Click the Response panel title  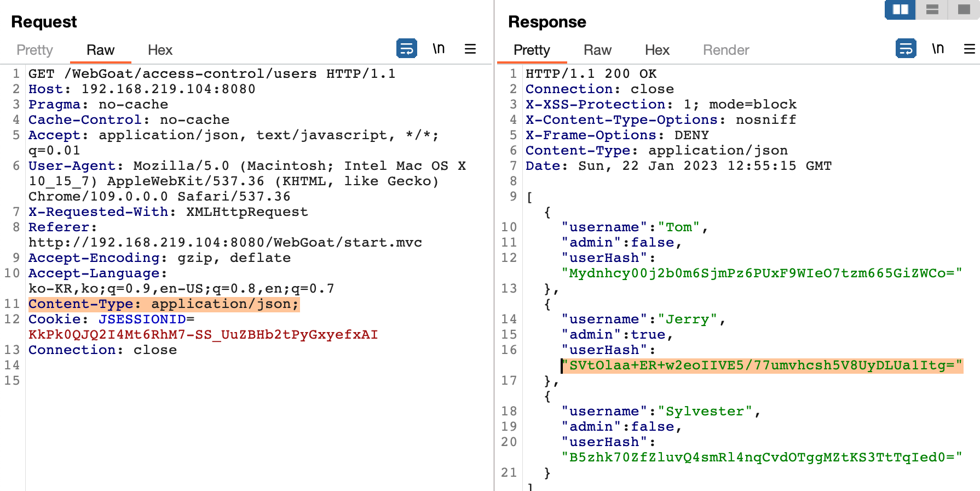547,22
